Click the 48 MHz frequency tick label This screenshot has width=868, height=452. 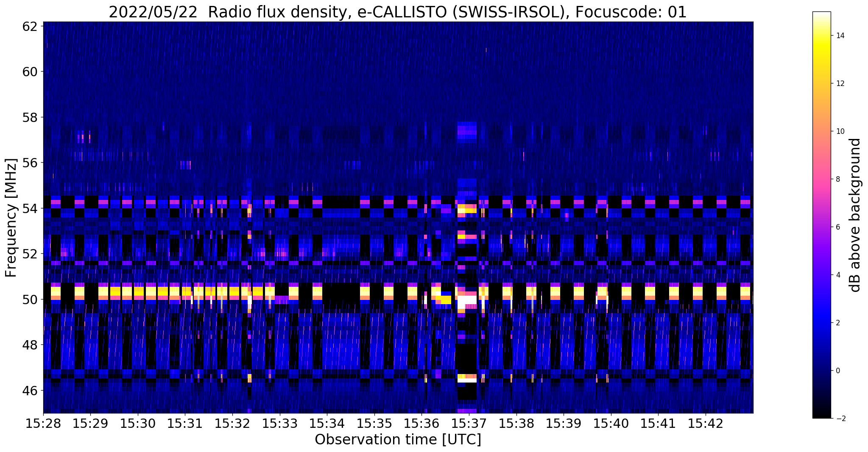point(30,345)
